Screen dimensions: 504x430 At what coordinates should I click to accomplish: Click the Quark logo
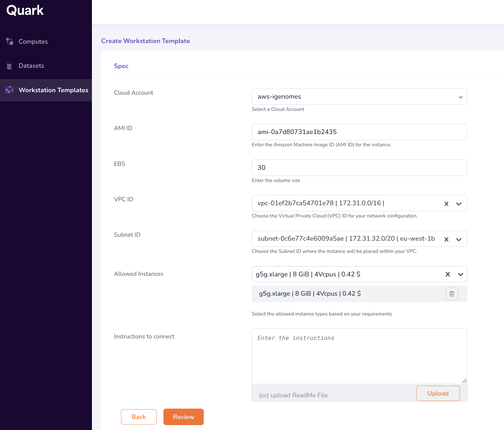pyautogui.click(x=25, y=10)
